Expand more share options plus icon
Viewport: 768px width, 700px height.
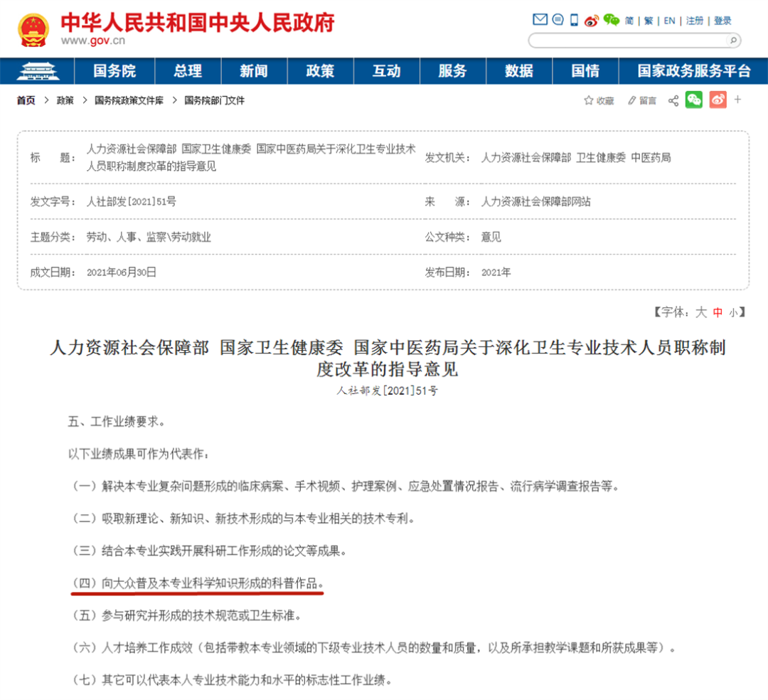738,100
